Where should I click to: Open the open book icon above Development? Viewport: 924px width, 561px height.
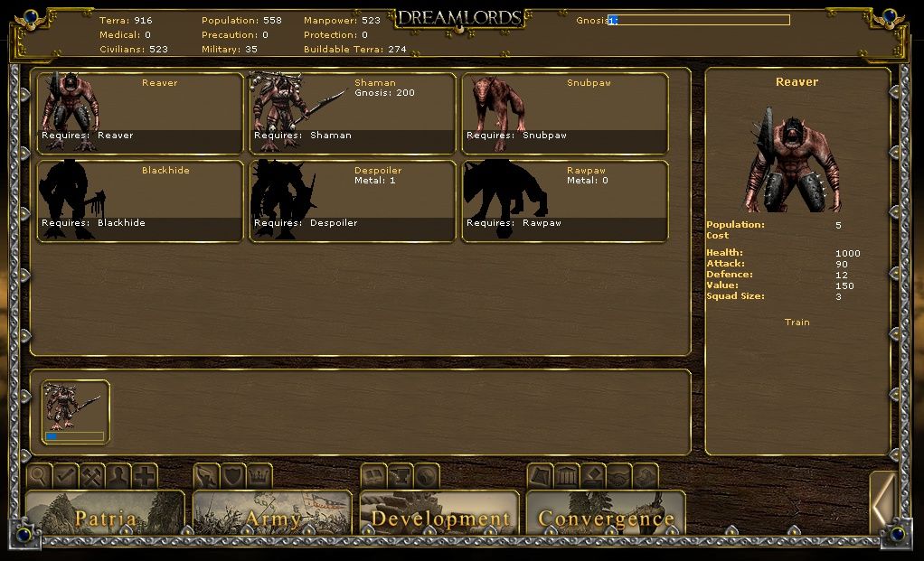point(373,476)
